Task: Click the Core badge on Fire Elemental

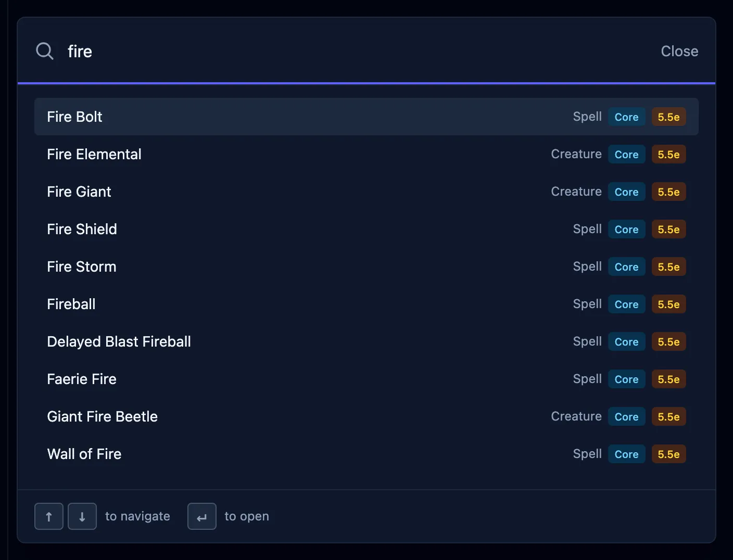Action: coord(627,154)
